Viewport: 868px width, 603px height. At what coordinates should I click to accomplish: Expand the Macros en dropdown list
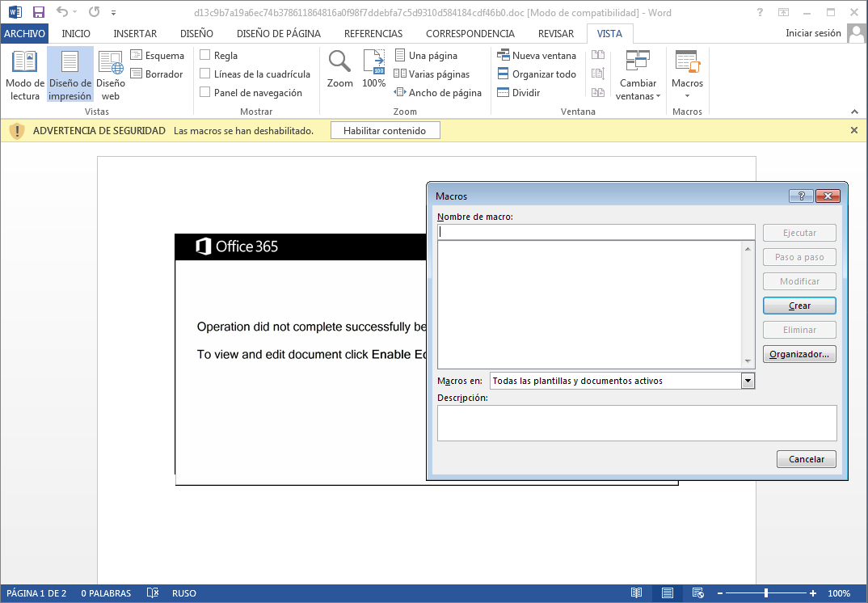748,381
